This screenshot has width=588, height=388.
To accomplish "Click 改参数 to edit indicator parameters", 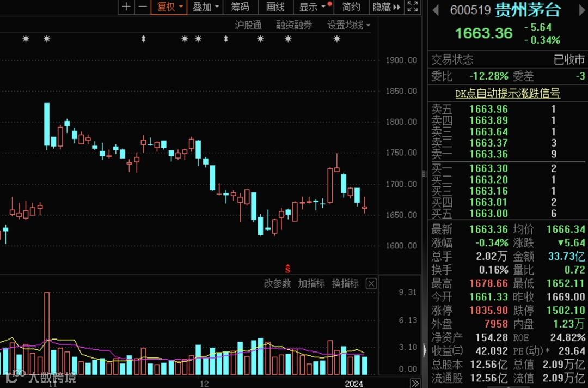I will tap(278, 283).
